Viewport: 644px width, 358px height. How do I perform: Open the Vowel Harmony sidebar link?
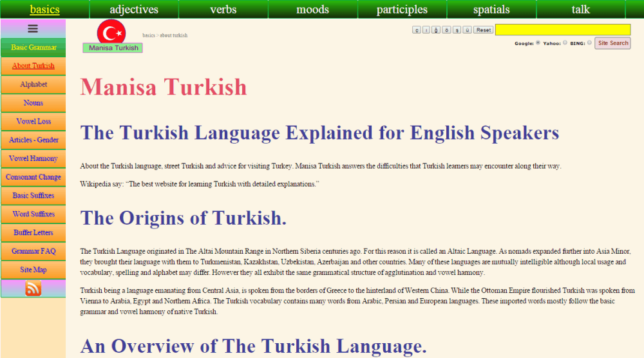(33, 158)
